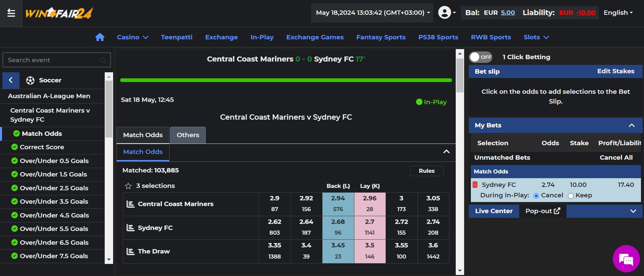644x276 pixels.
Task: Back Central Coast Mariners at 2.94
Action: tap(338, 204)
